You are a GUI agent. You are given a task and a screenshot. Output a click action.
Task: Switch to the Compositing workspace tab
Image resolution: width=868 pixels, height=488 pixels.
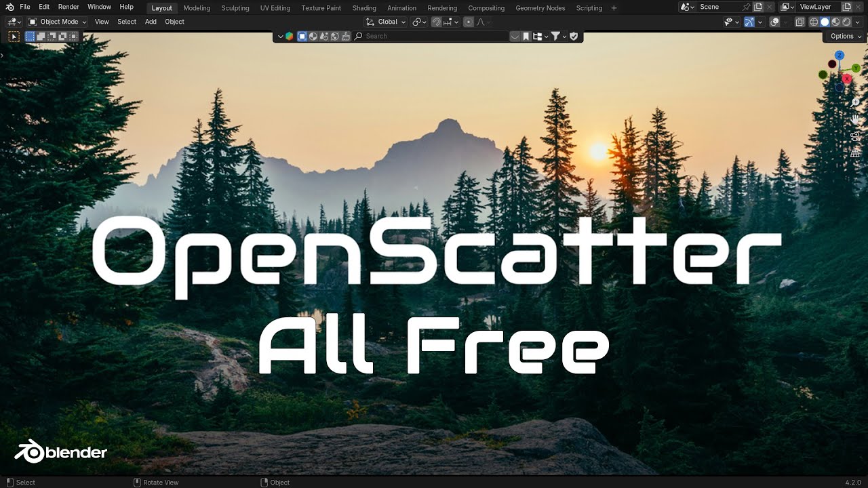tap(486, 8)
